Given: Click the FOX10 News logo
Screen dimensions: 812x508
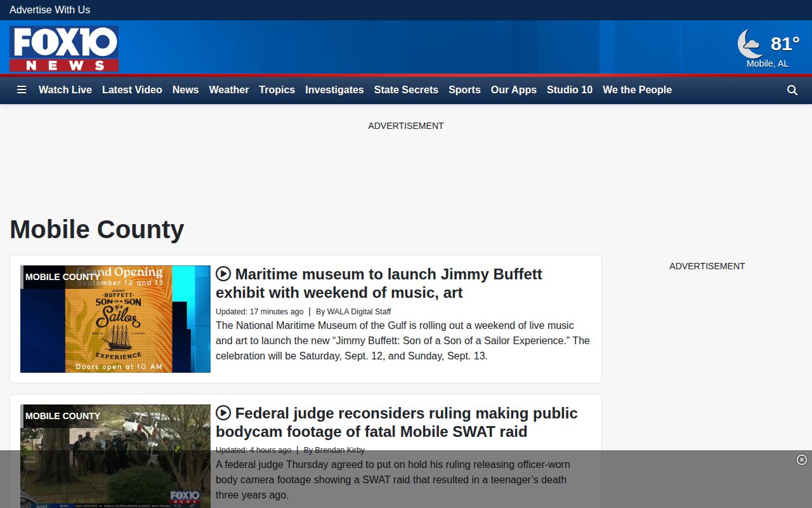Looking at the screenshot, I should [x=64, y=49].
